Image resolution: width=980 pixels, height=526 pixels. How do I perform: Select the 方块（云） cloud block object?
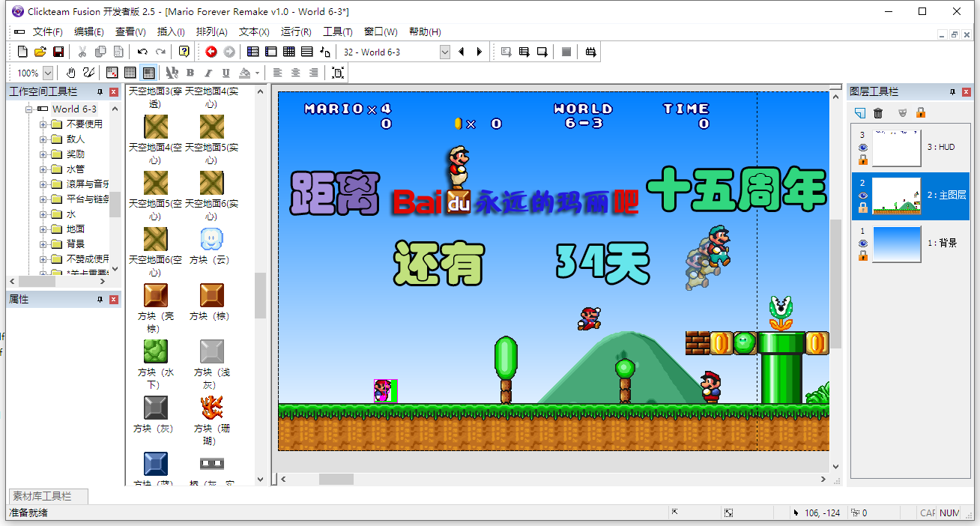point(212,247)
